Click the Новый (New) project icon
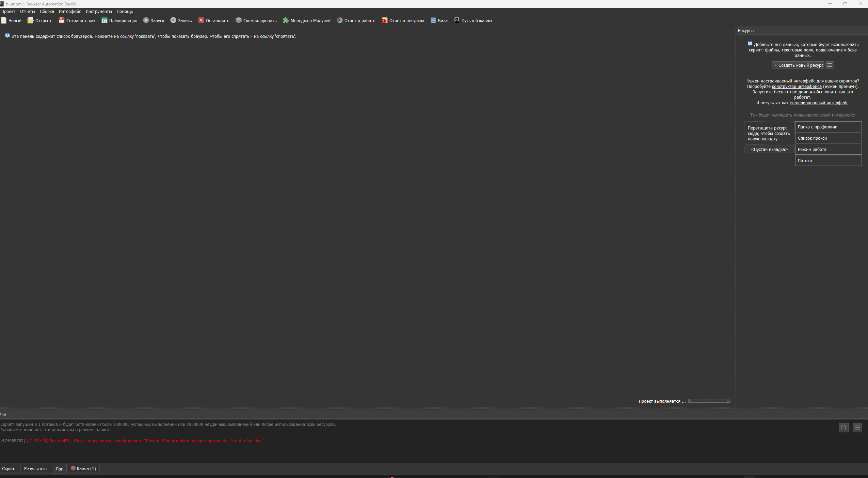The height and width of the screenshot is (478, 868). [x=4, y=20]
